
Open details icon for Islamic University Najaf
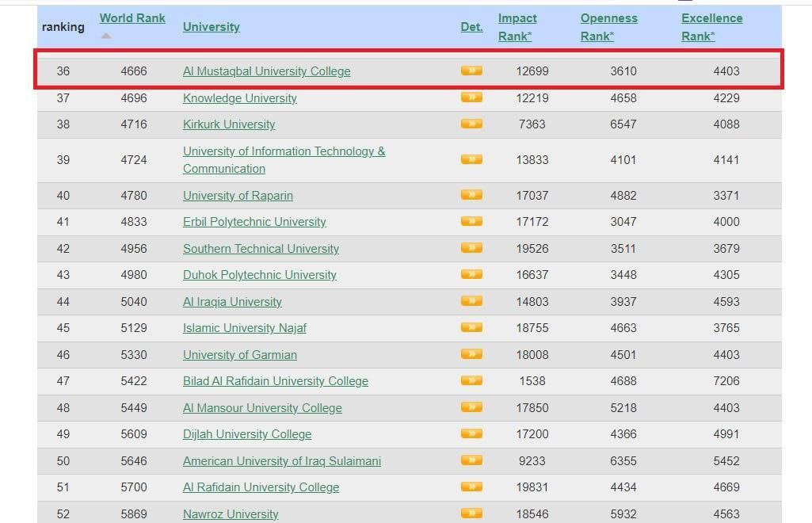pos(471,327)
